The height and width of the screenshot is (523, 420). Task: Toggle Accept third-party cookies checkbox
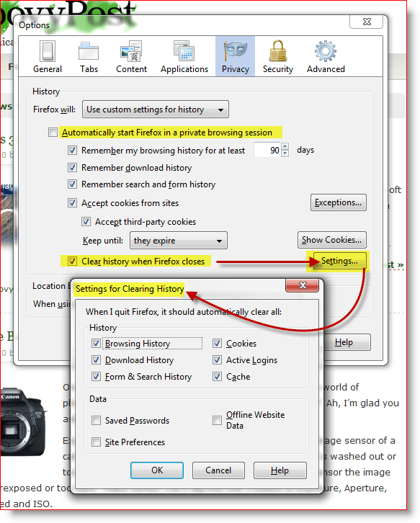[x=86, y=221]
